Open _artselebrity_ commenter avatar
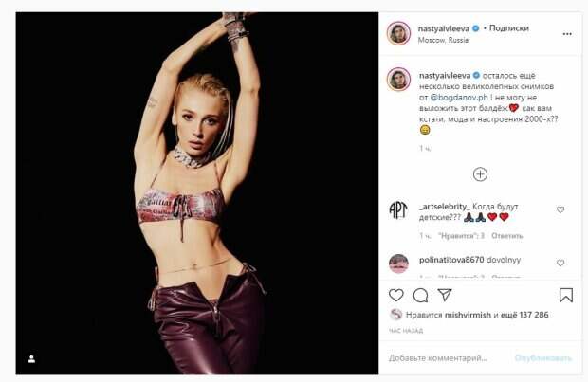The image size is (588, 382). 398,209
